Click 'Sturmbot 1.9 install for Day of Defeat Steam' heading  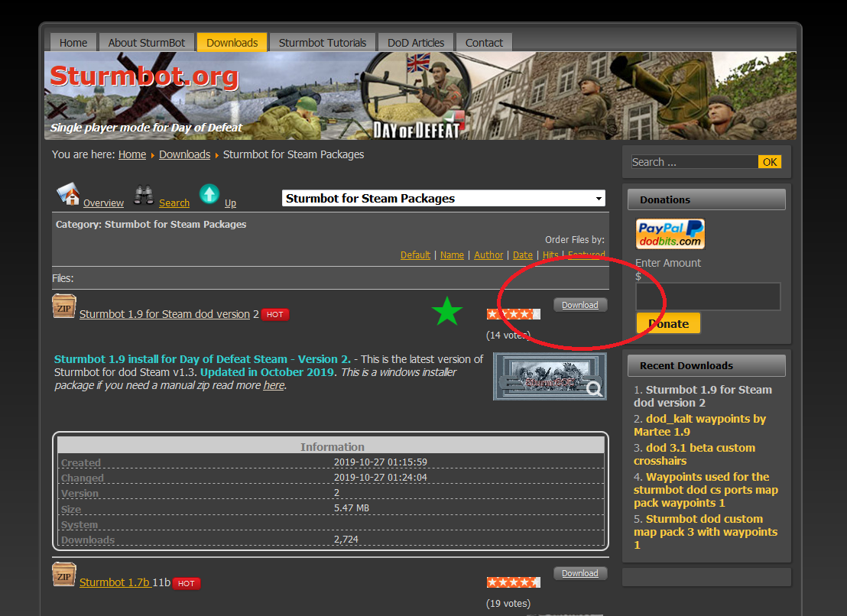(202, 359)
